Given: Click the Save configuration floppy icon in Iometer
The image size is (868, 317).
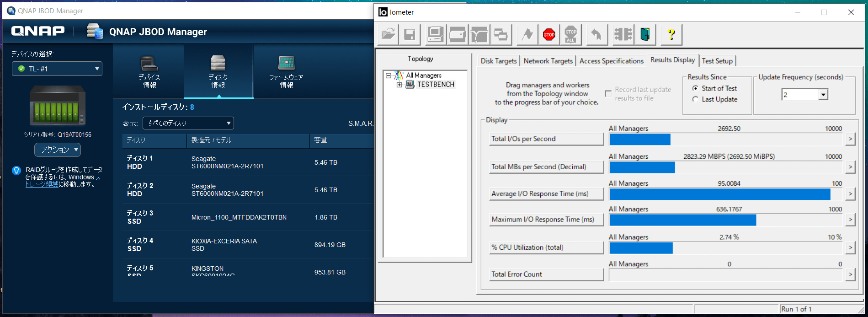Looking at the screenshot, I should [x=410, y=34].
